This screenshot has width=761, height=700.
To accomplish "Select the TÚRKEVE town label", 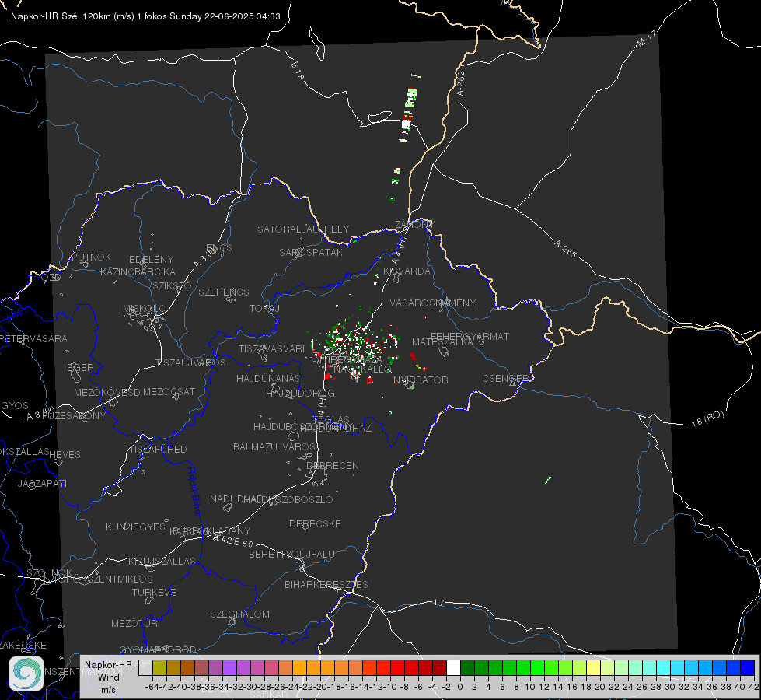I will pyautogui.click(x=155, y=592).
